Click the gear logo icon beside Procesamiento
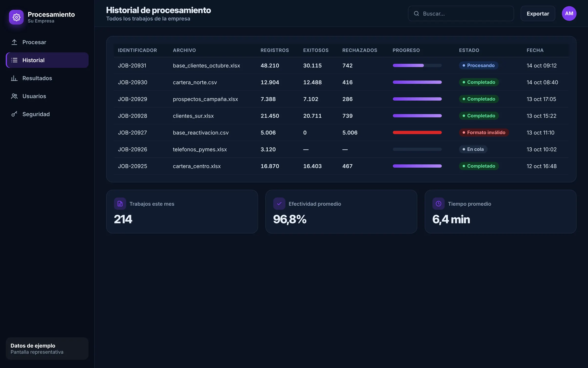Image resolution: width=588 pixels, height=368 pixels. [16, 17]
